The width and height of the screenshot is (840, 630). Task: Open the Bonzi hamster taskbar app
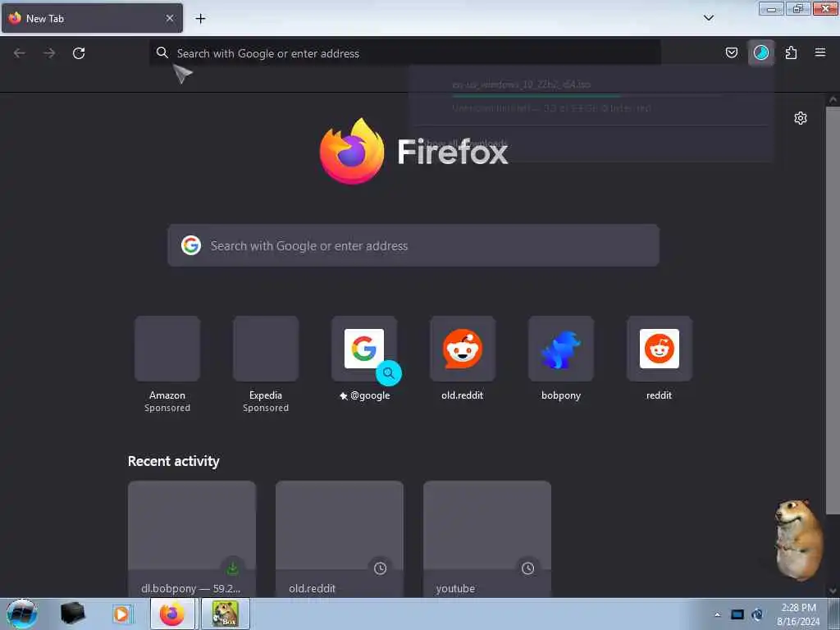[x=225, y=614]
